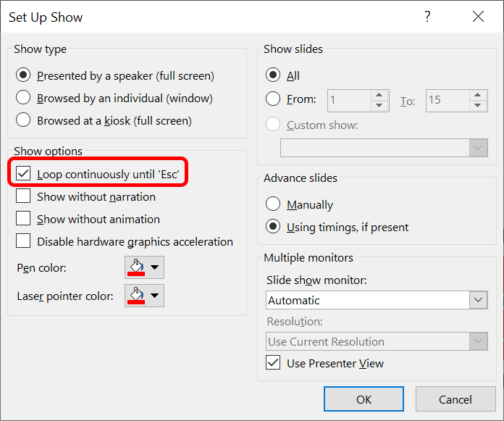The width and height of the screenshot is (504, 421).
Task: Click the Cancel button
Action: point(455,399)
